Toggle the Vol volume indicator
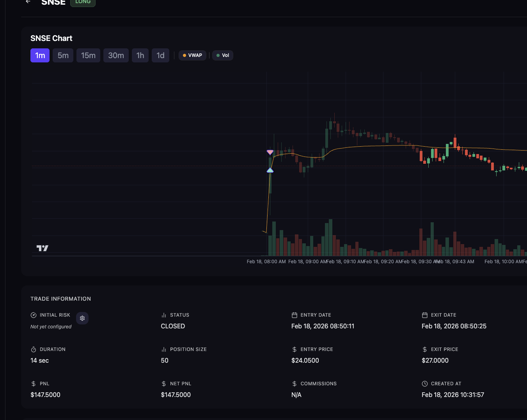 point(223,55)
